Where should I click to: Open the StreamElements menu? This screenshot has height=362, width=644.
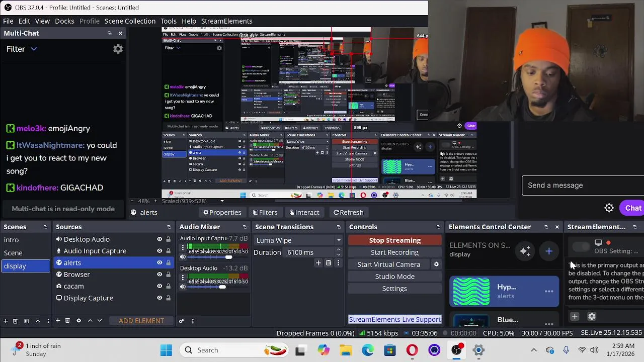(226, 21)
